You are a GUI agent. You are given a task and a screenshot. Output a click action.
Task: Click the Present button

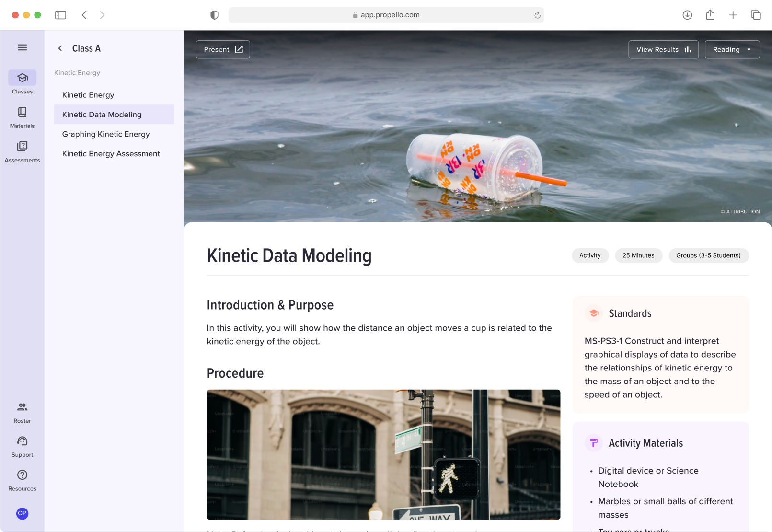tap(223, 49)
